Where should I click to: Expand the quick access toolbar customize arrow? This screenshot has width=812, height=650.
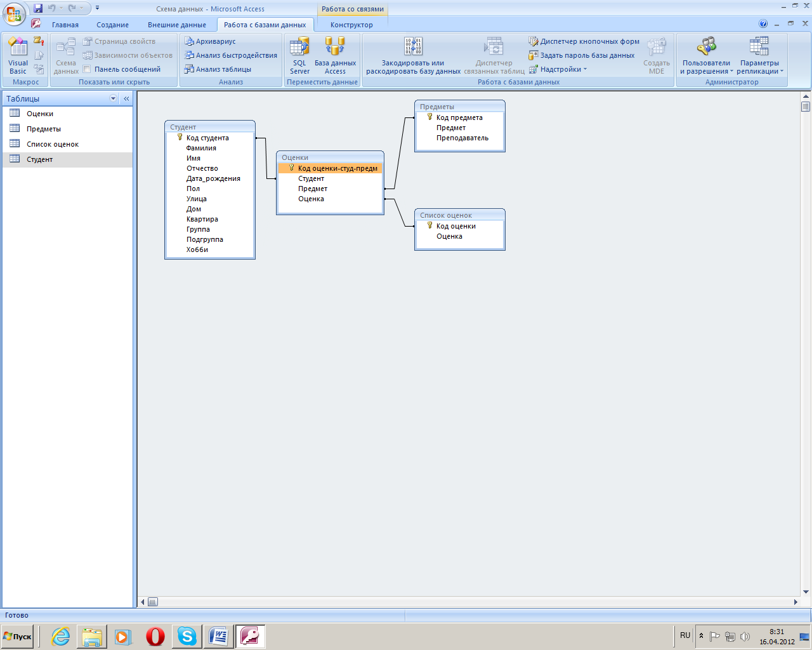click(x=97, y=8)
